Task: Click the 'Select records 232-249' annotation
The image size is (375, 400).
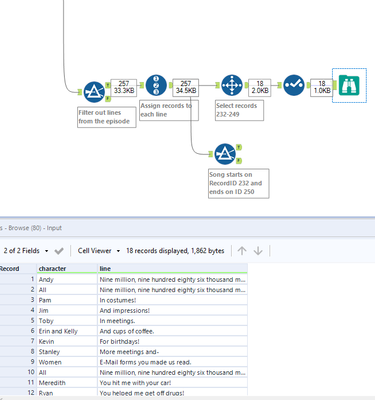Action: pyautogui.click(x=239, y=110)
